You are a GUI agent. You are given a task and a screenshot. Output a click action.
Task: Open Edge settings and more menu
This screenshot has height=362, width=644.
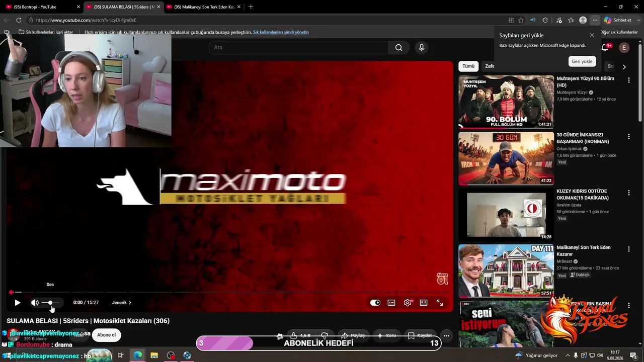595,20
